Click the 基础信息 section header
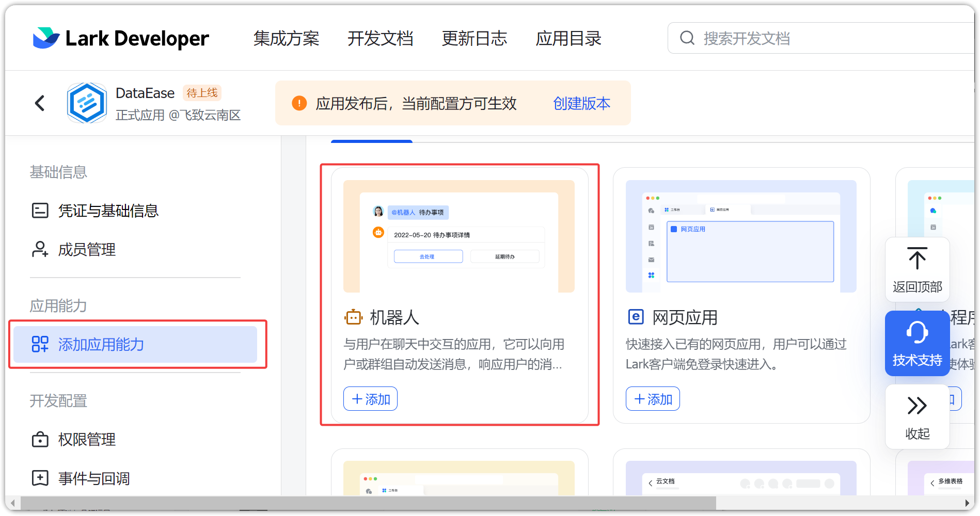Viewport: 980px width, 516px height. coord(58,172)
